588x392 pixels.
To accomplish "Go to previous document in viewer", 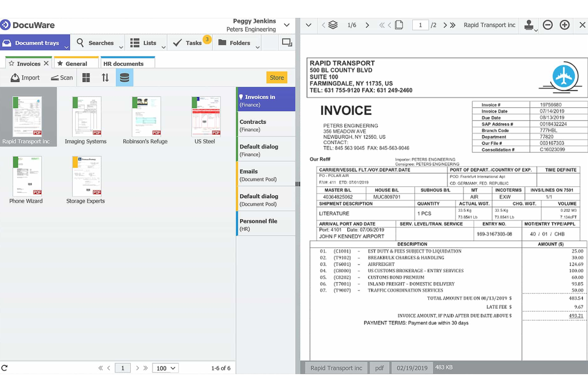I will point(323,25).
